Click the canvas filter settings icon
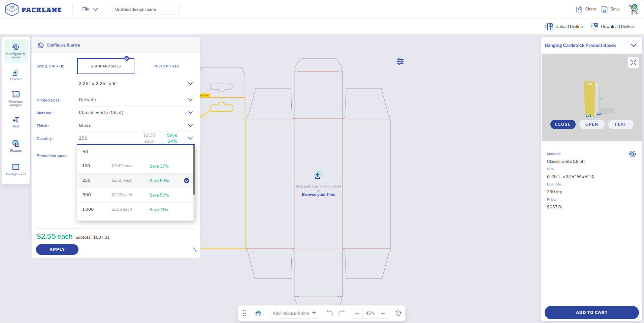The image size is (644, 323). 400,61
